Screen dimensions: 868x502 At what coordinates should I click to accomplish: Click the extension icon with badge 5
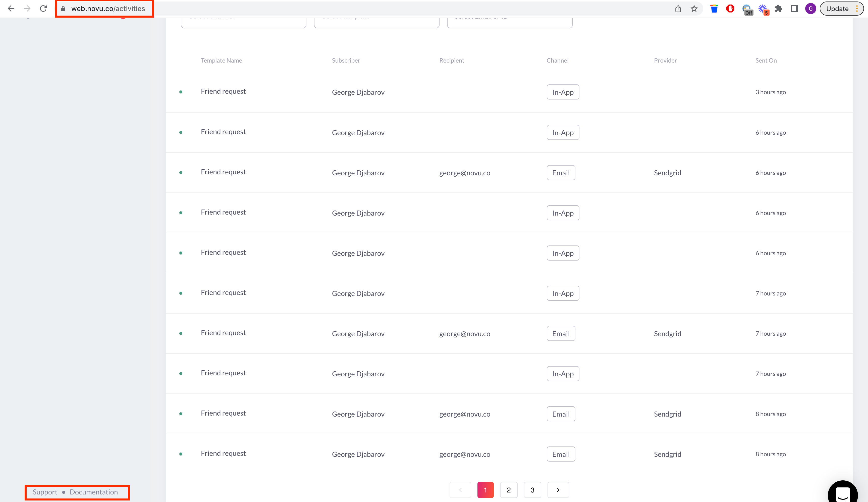pos(764,9)
